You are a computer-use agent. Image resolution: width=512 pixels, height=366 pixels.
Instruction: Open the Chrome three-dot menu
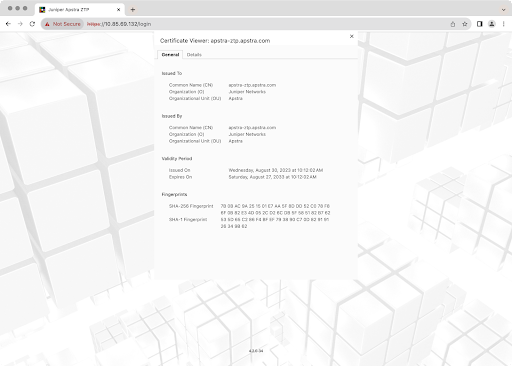(x=503, y=24)
